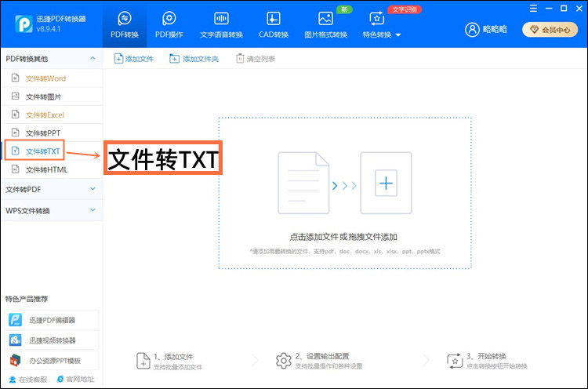Screen dimensions: 588x389
Task: Open the hamburger menu icon
Action: tap(533, 9)
